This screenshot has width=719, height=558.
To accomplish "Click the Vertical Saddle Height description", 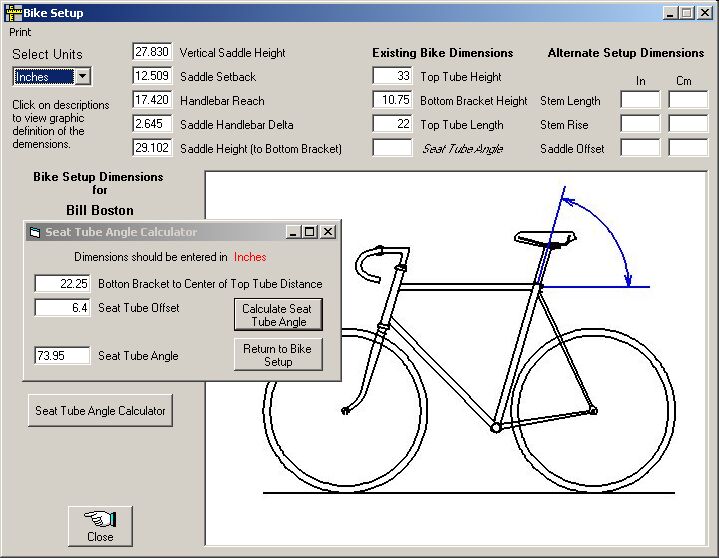I will pyautogui.click(x=232, y=53).
